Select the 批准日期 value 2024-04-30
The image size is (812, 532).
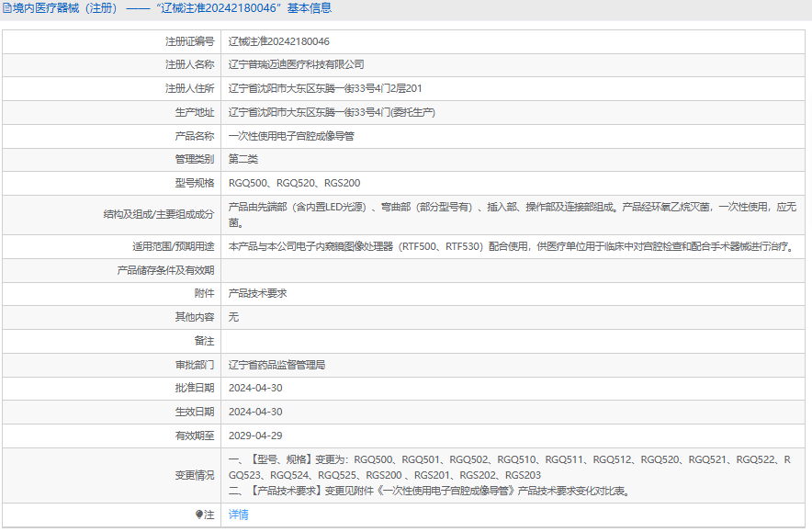click(255, 388)
